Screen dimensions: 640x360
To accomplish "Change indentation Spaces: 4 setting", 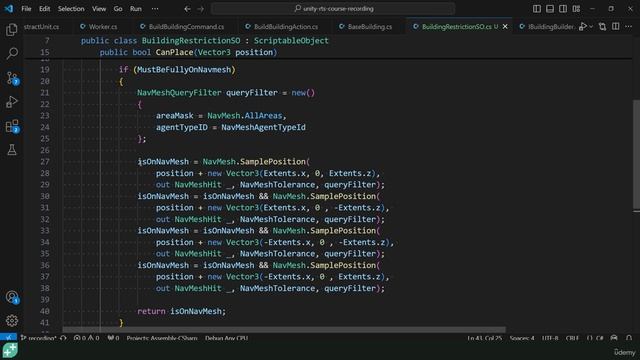I will pyautogui.click(x=522, y=338).
